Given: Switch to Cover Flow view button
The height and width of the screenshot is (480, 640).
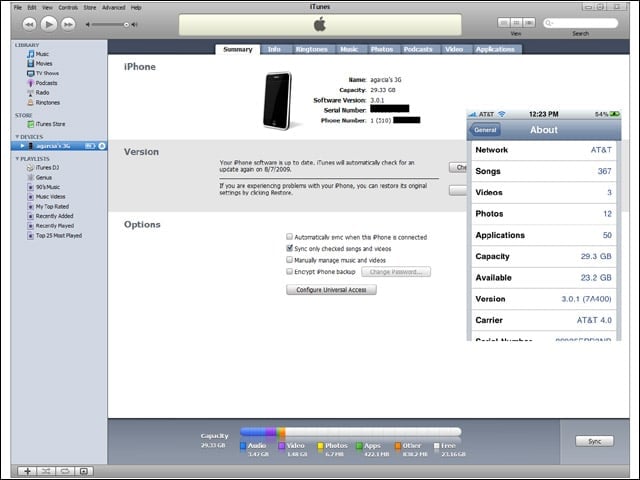Looking at the screenshot, I should [529, 23].
